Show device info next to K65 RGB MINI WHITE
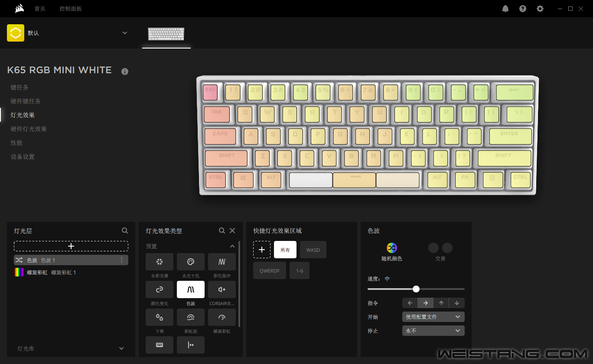Viewport: 593px width, 364px height. (x=125, y=71)
